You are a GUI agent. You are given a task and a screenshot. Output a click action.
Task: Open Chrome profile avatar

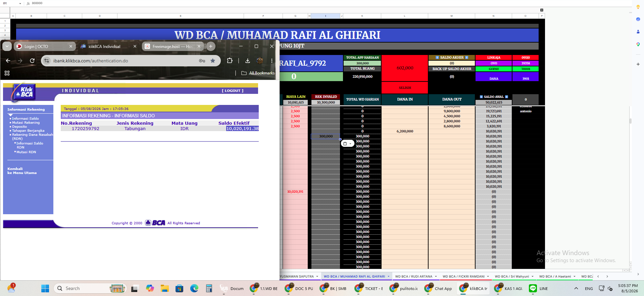point(260,61)
